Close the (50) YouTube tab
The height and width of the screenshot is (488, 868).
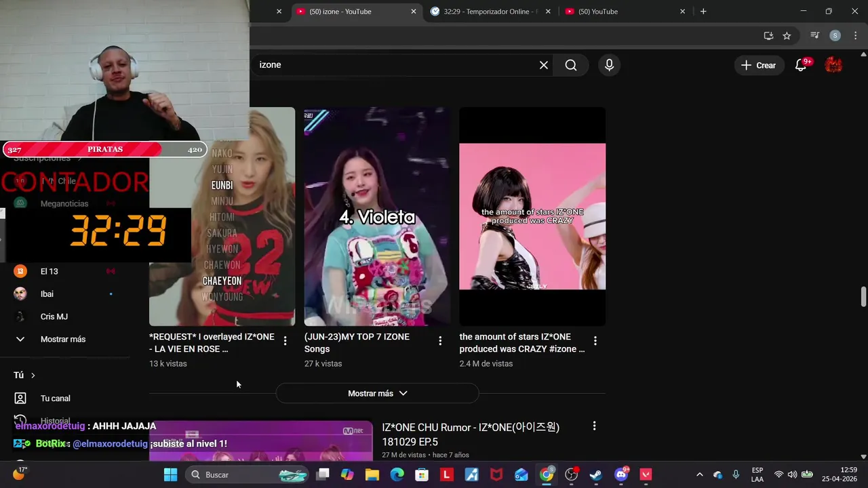tap(682, 12)
